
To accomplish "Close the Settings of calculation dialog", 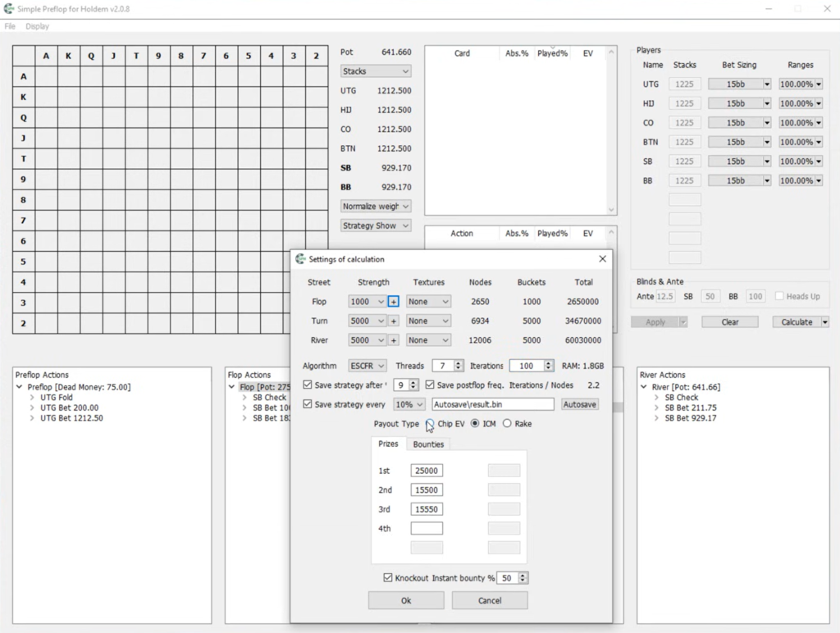I will point(603,259).
